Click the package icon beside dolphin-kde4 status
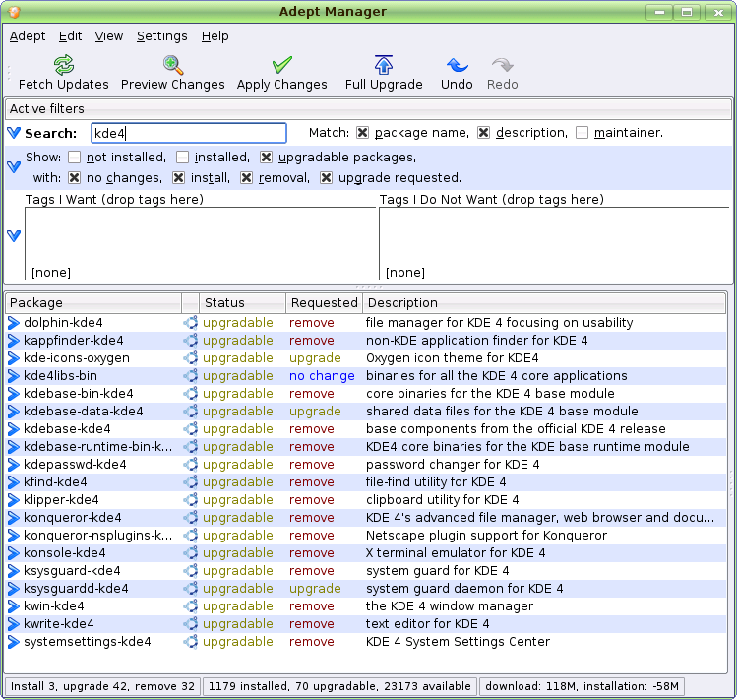The image size is (737, 700). [190, 323]
